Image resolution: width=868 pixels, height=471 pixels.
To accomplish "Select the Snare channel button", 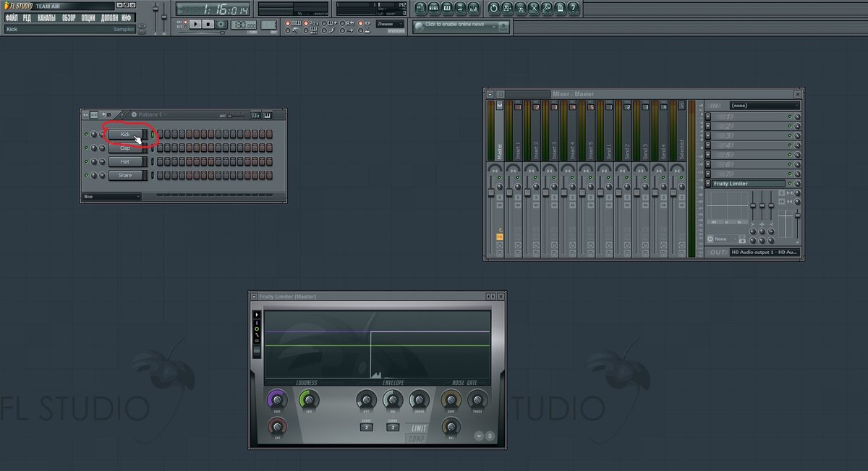I will (125, 176).
